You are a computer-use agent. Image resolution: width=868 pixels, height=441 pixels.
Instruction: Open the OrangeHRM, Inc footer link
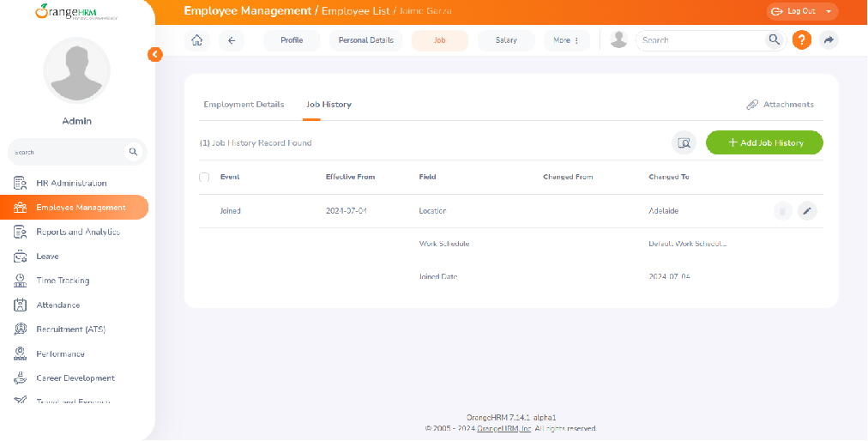(x=504, y=429)
